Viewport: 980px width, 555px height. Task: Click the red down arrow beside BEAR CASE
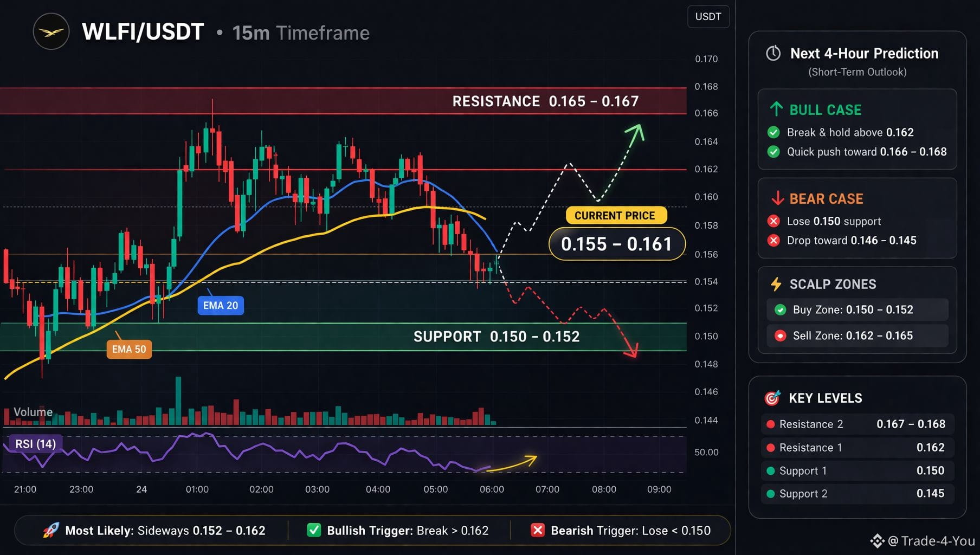(777, 198)
